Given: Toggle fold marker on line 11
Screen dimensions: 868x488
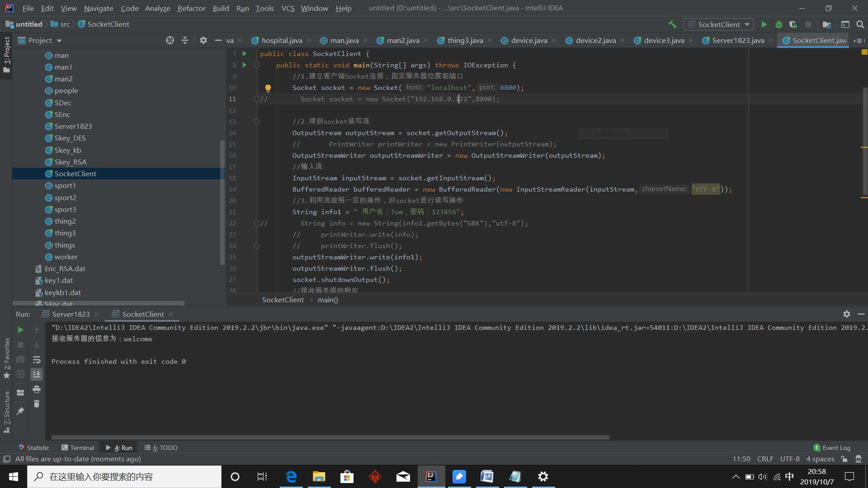Looking at the screenshot, I should (257, 99).
